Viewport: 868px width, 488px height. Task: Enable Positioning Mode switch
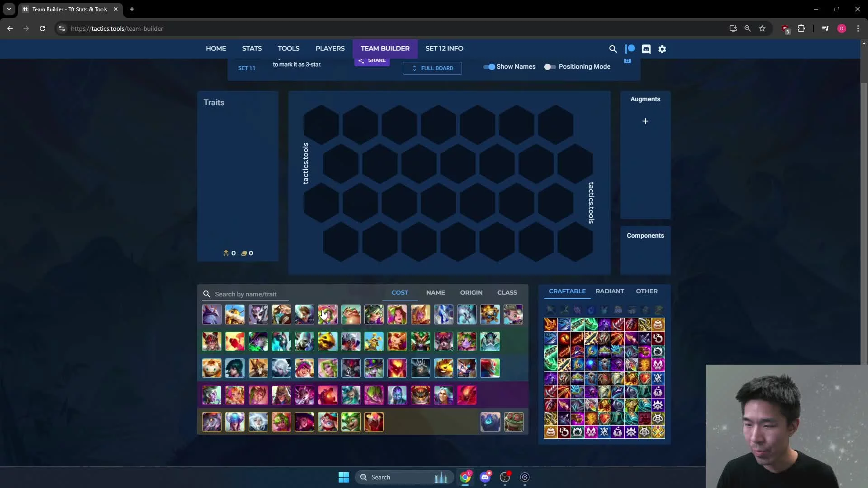pyautogui.click(x=550, y=67)
